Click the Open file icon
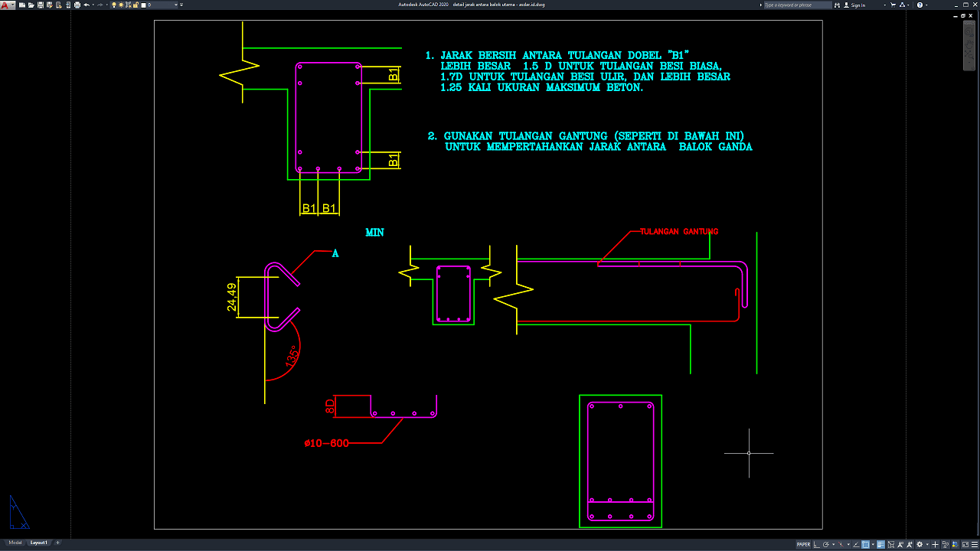 (31, 5)
